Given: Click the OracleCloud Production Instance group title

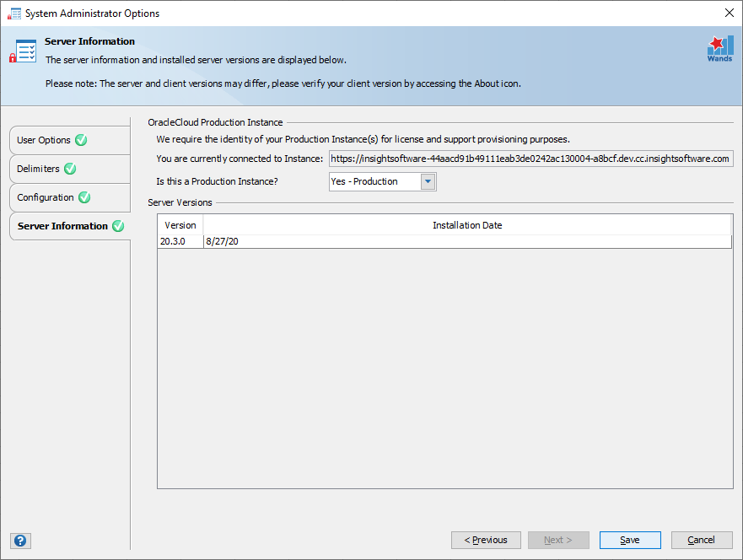Looking at the screenshot, I should click(215, 122).
